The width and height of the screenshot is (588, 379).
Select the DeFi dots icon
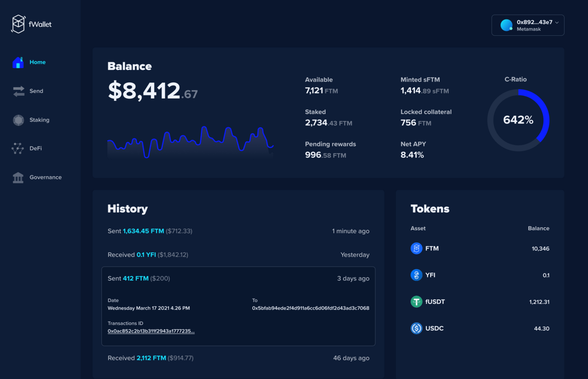18,148
